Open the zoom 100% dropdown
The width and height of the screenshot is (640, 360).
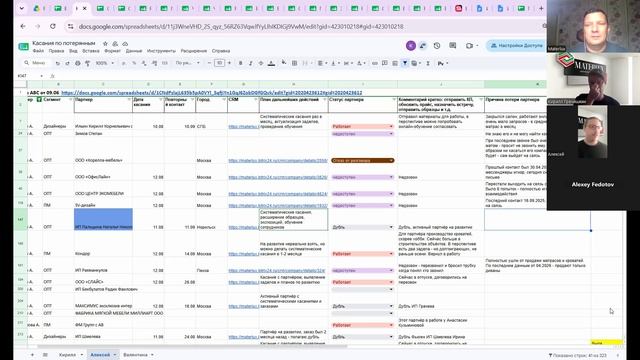(105, 63)
